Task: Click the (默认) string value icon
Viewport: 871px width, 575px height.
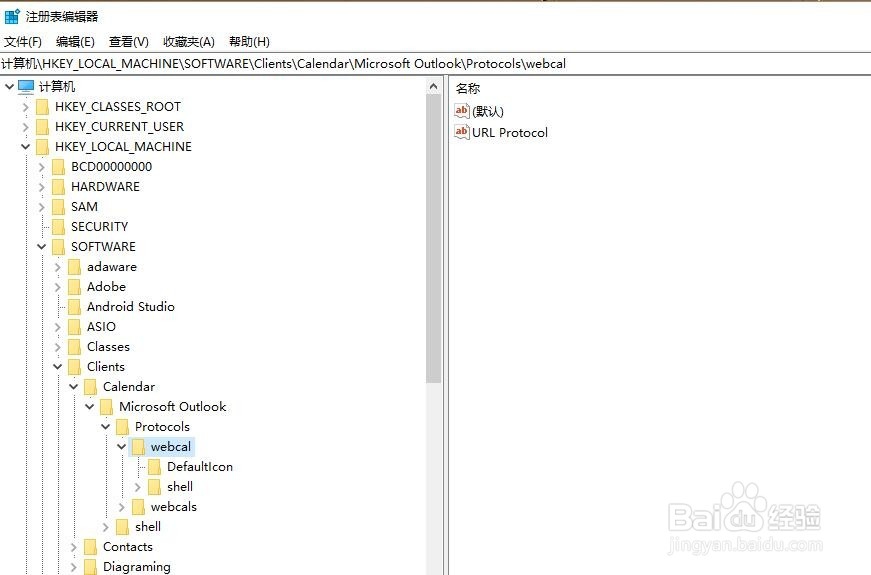Action: (462, 111)
